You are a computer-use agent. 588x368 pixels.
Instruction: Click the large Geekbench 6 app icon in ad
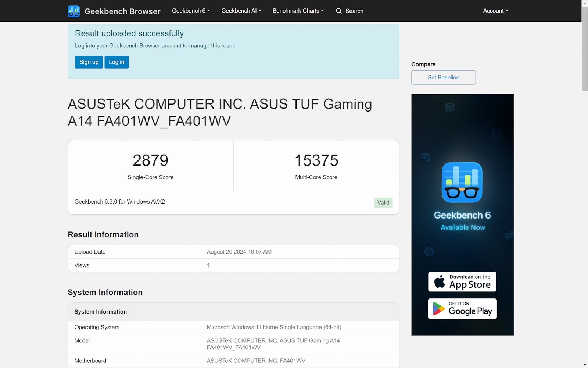click(462, 183)
